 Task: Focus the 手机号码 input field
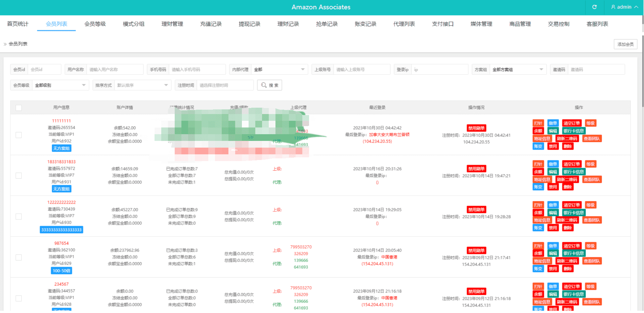click(x=197, y=69)
